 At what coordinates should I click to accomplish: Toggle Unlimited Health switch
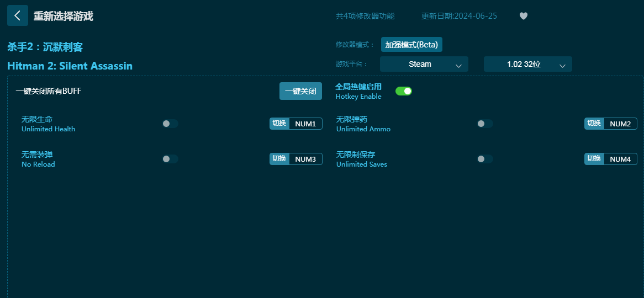coord(170,124)
